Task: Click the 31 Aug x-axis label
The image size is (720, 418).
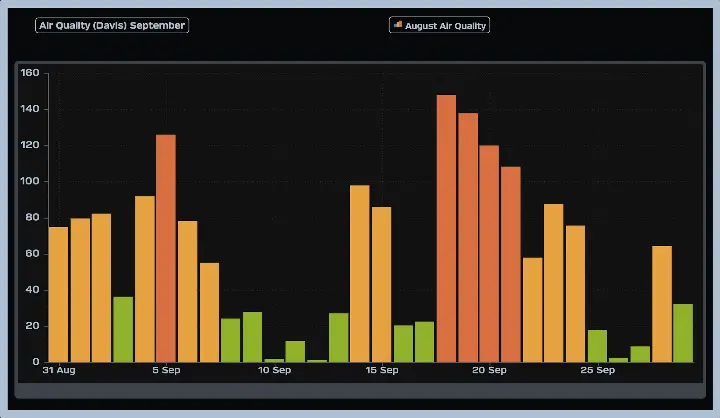Action: (59, 370)
